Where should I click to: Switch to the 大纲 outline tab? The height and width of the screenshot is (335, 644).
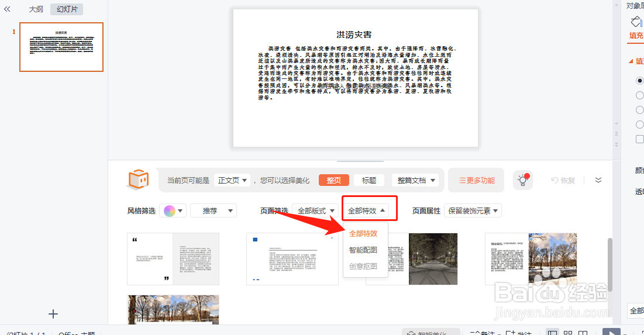(x=36, y=9)
